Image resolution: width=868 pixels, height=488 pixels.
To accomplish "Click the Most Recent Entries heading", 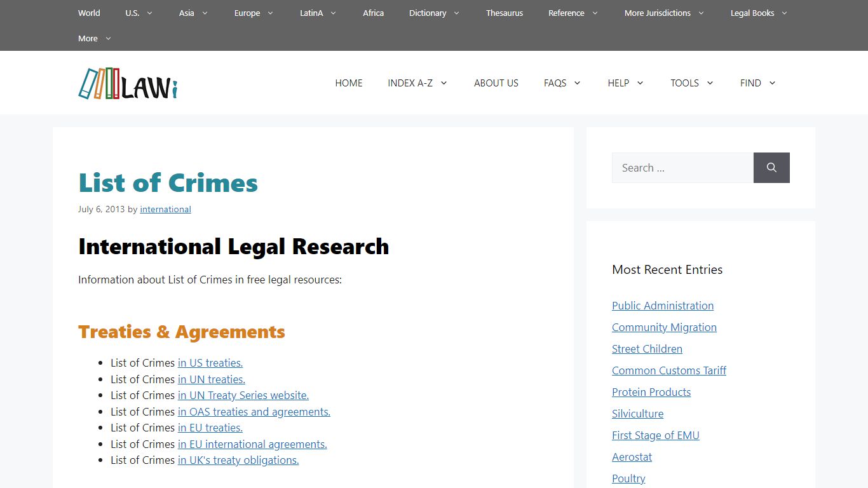I will coord(667,269).
